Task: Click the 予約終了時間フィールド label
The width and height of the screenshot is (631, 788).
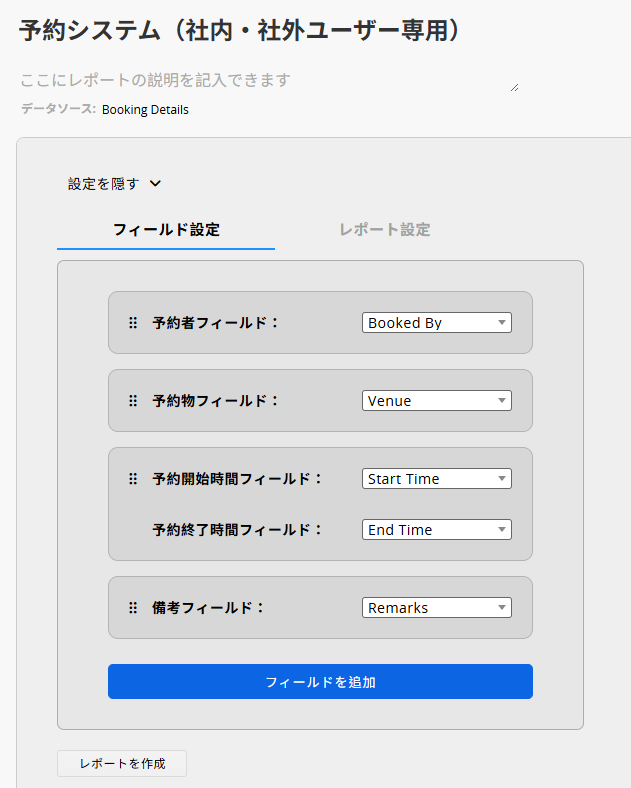Action: [x=238, y=530]
